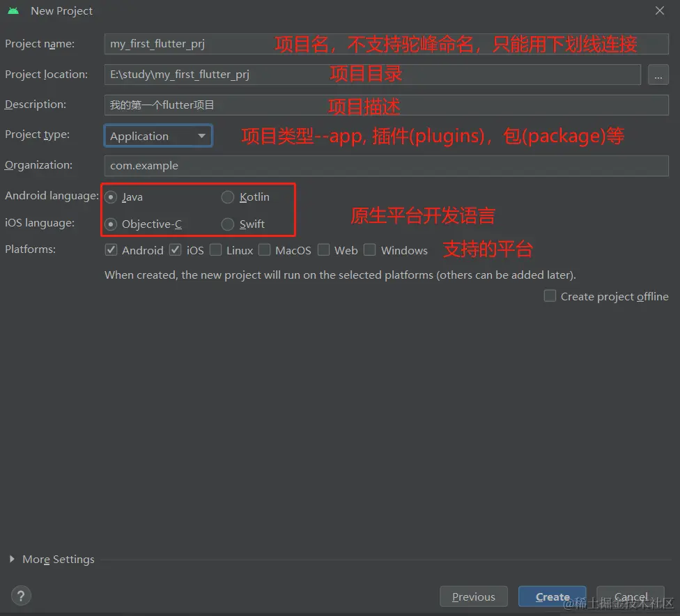Click the 'Organization:' label
This screenshot has width=680, height=616.
[x=38, y=165]
